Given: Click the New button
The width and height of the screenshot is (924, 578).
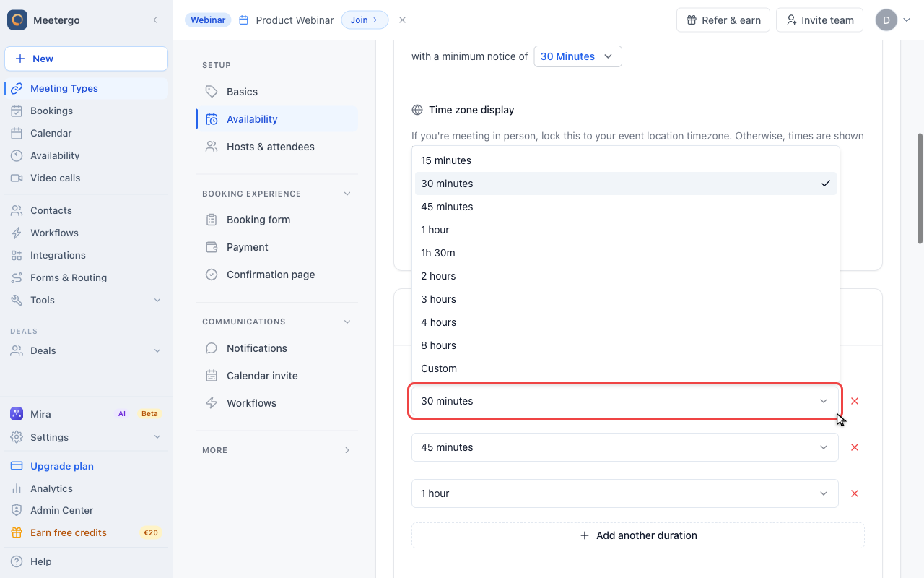Looking at the screenshot, I should [86, 59].
